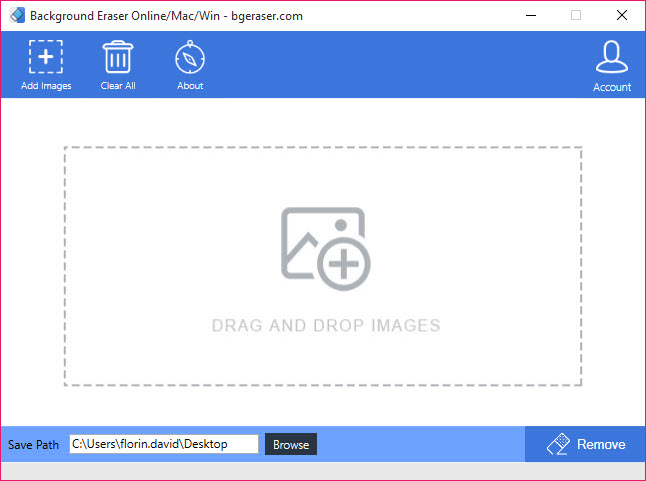Click the grayed-out maximize window button
Image resolution: width=646 pixels, height=481 pixels.
(x=576, y=15)
